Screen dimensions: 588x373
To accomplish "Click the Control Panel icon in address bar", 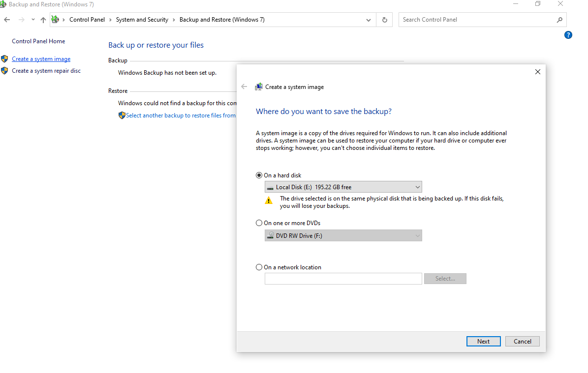I will click(x=55, y=20).
